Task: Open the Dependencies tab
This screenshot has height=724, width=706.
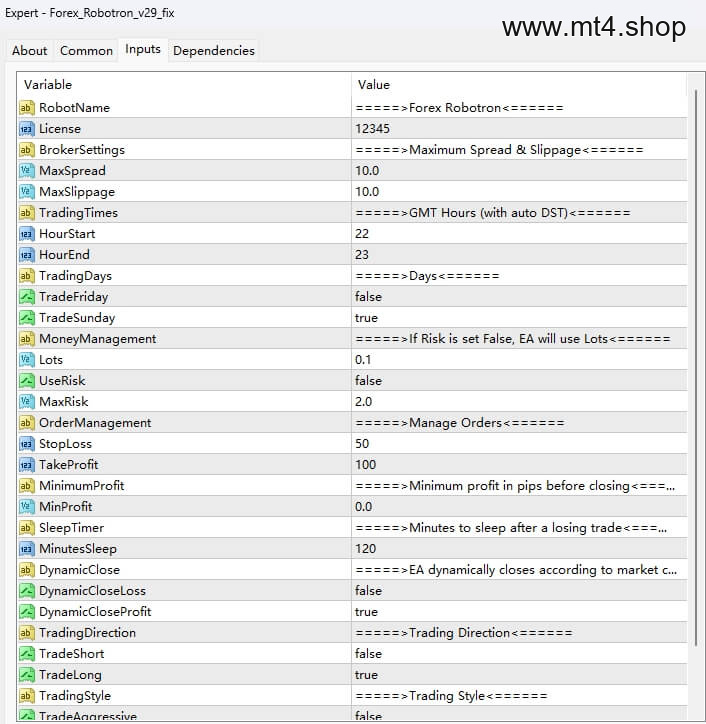Action: click(x=214, y=50)
